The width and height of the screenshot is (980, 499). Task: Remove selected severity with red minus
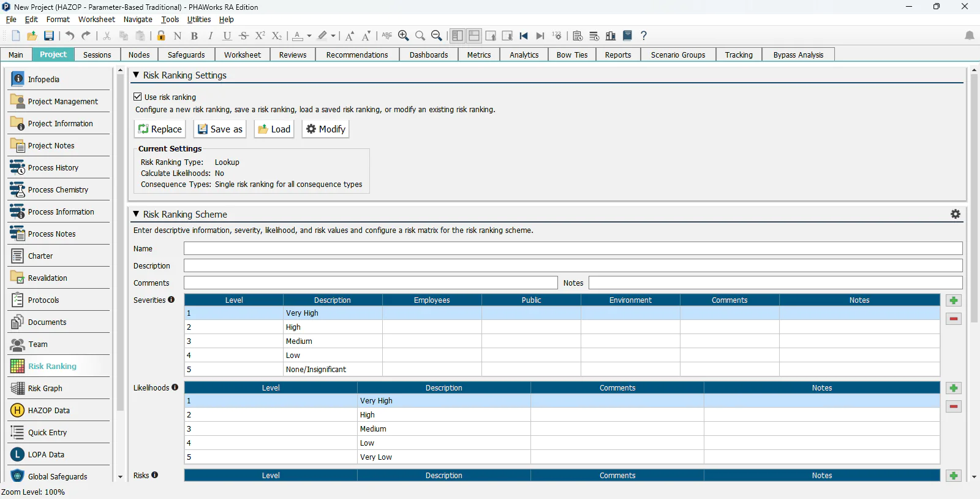(x=954, y=319)
